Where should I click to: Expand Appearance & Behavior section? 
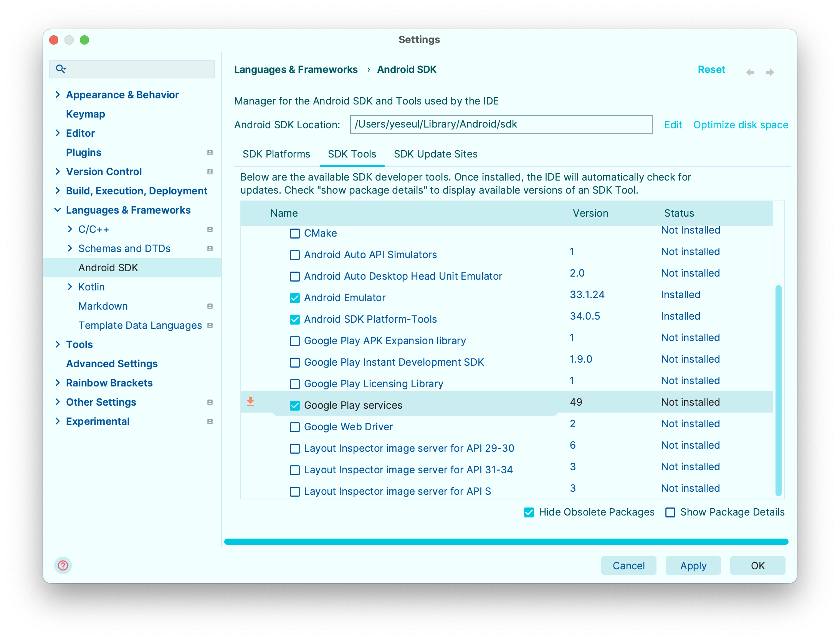click(x=58, y=95)
